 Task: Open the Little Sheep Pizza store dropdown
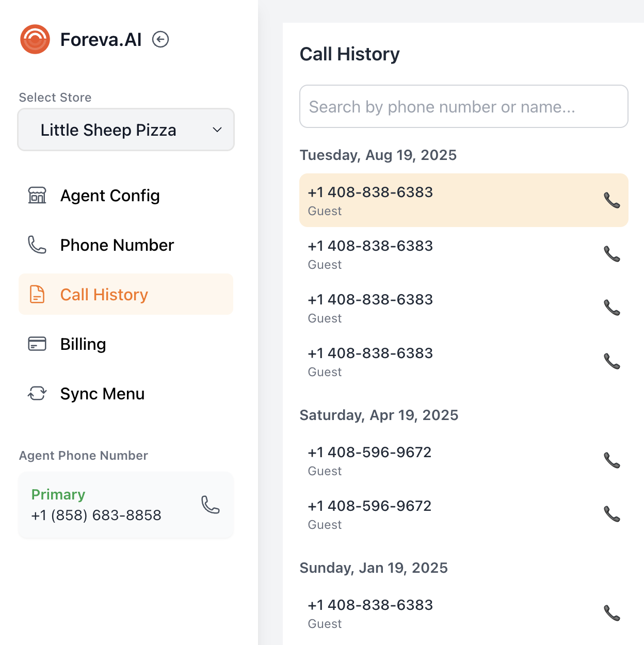pos(125,130)
